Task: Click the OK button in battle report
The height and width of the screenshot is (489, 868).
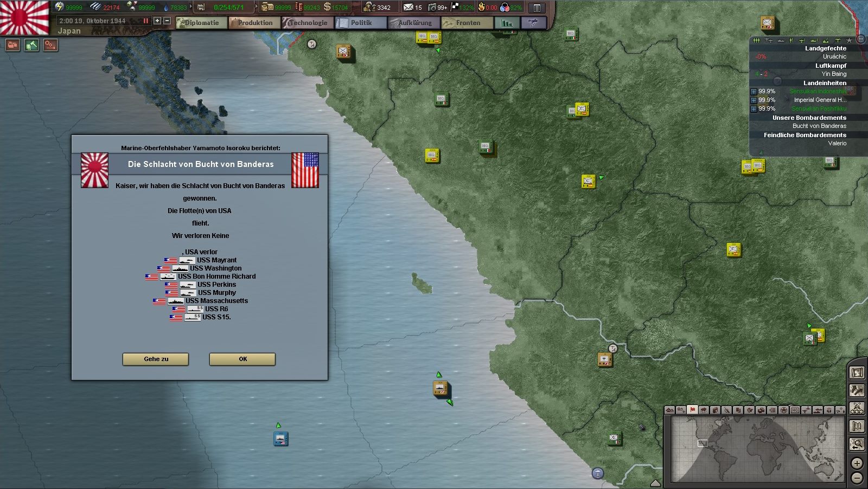Action: click(x=242, y=359)
